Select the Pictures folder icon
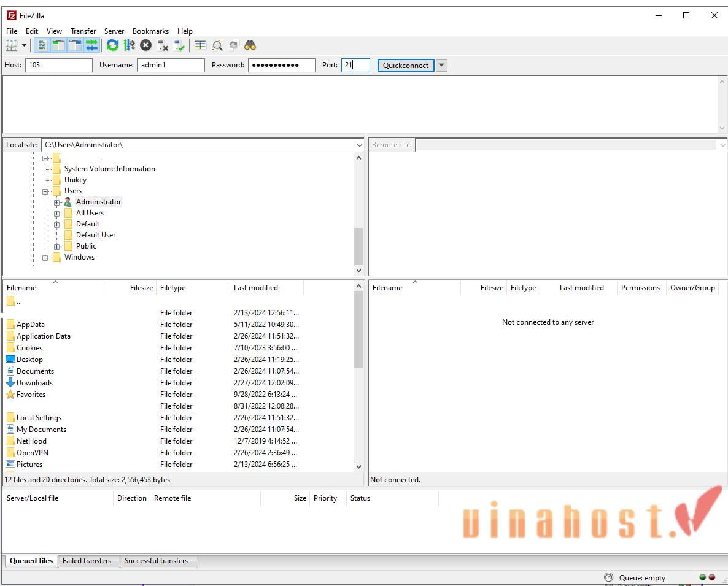The image size is (728, 586). pyautogui.click(x=10, y=464)
